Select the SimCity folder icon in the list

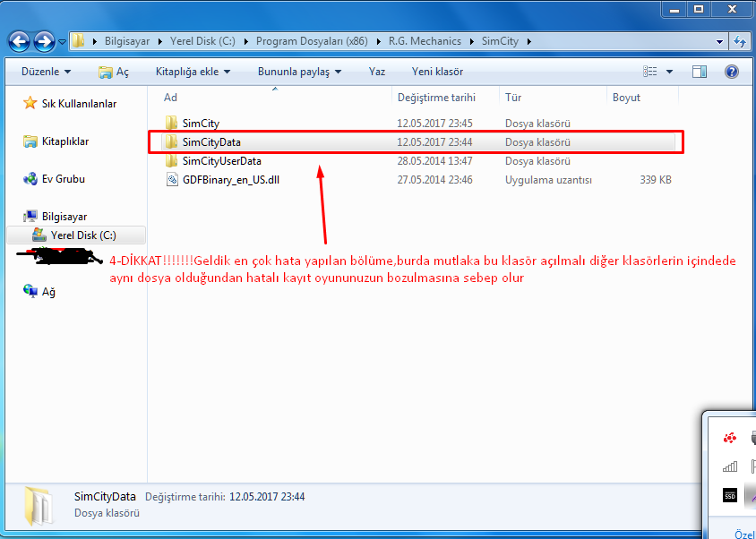coord(172,123)
